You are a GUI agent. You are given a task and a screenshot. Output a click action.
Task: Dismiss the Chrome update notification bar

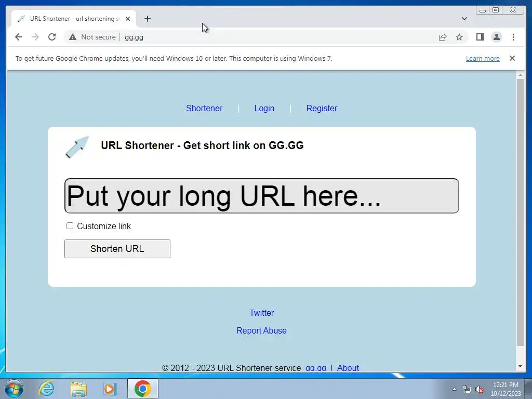click(512, 58)
